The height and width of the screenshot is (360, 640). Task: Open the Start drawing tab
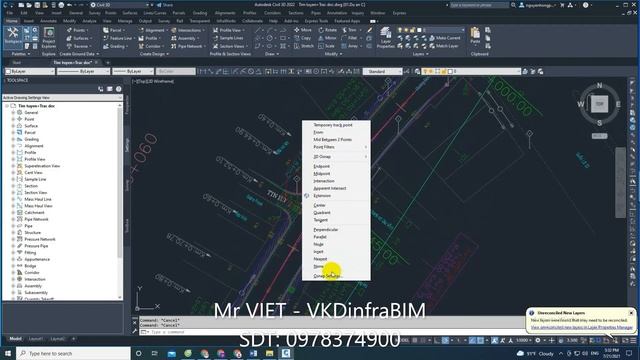click(x=17, y=62)
